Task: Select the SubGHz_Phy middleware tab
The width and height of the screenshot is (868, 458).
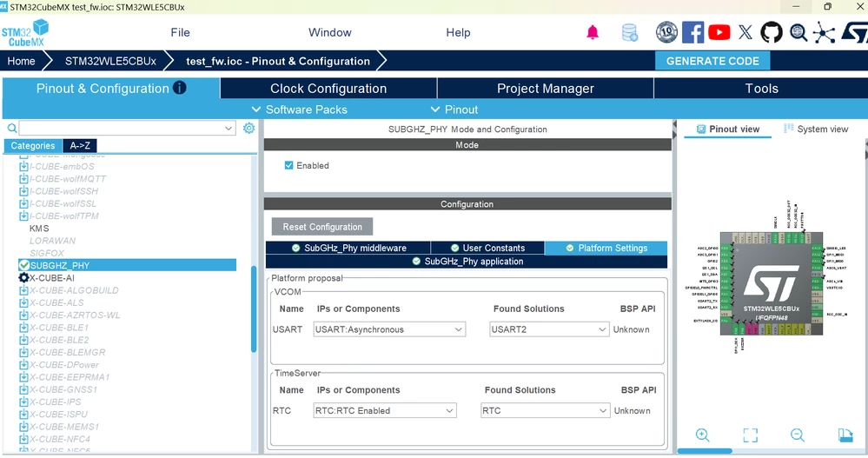Action: pyautogui.click(x=348, y=248)
